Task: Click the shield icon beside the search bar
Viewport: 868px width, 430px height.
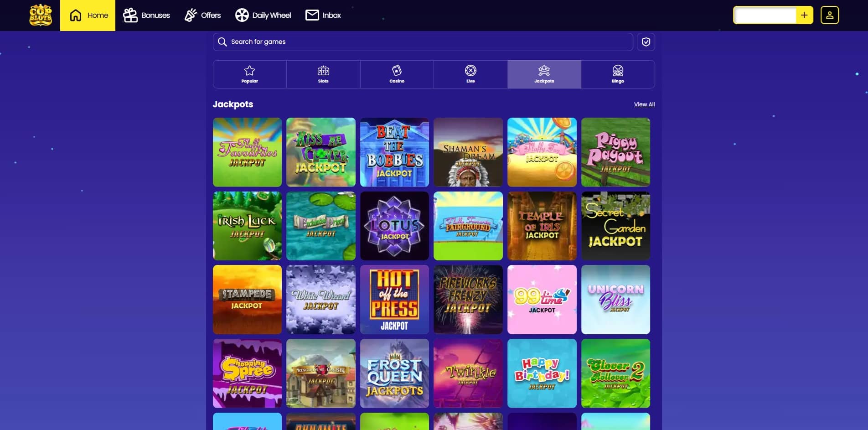Action: pos(646,41)
